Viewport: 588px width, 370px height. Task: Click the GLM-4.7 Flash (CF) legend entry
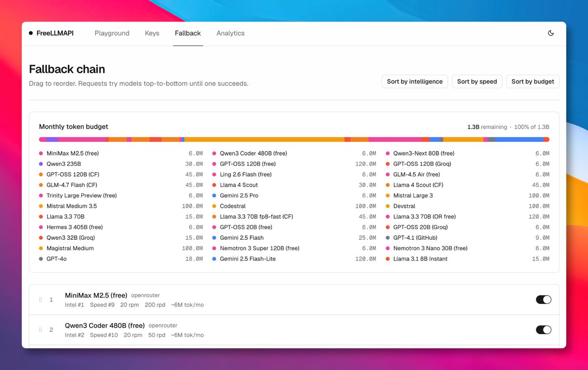pos(73,185)
